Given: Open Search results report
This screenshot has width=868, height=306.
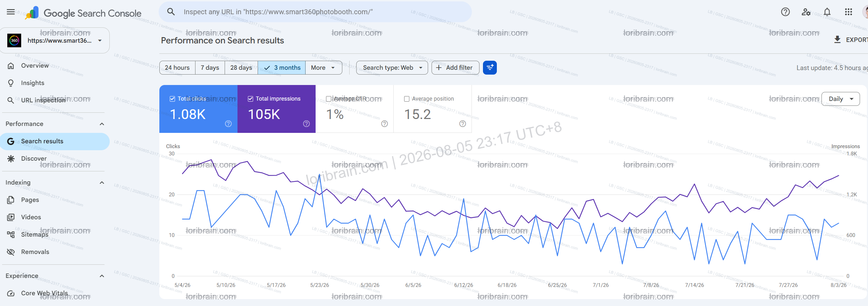Looking at the screenshot, I should pyautogui.click(x=55, y=141).
